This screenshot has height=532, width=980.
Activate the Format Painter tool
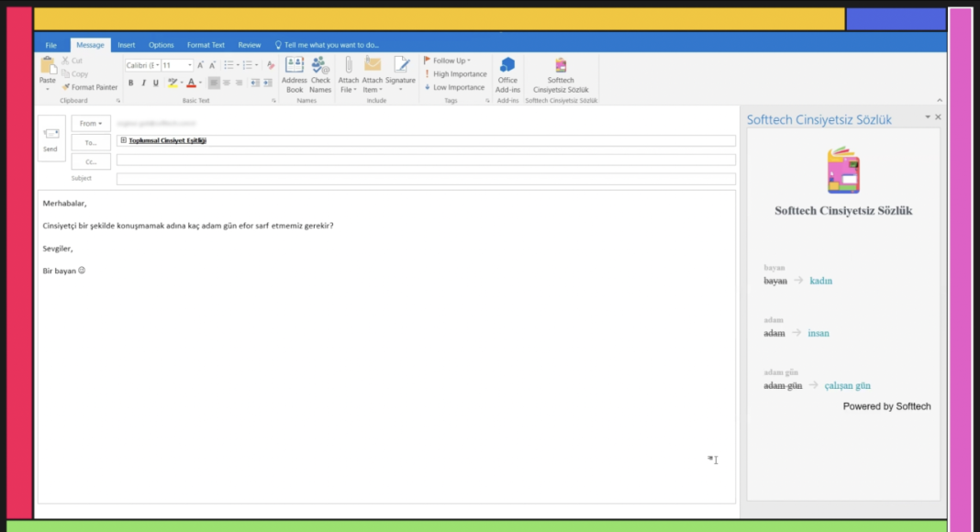pyautogui.click(x=90, y=87)
